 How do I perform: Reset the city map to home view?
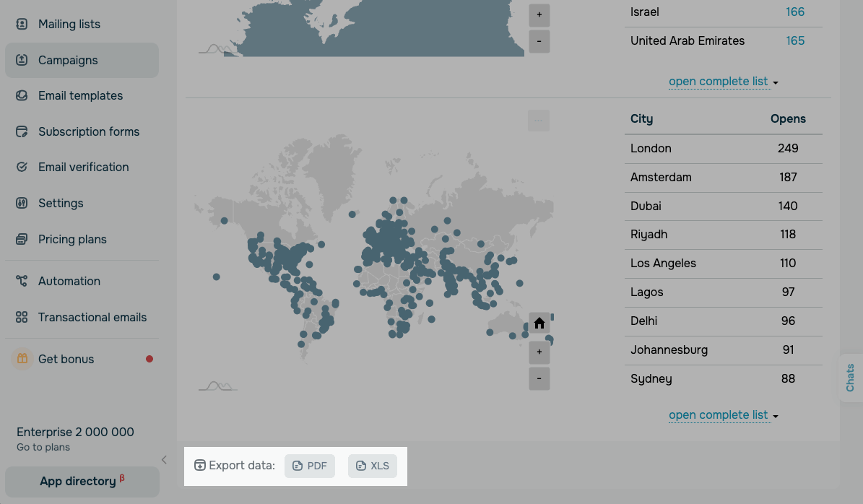(539, 323)
